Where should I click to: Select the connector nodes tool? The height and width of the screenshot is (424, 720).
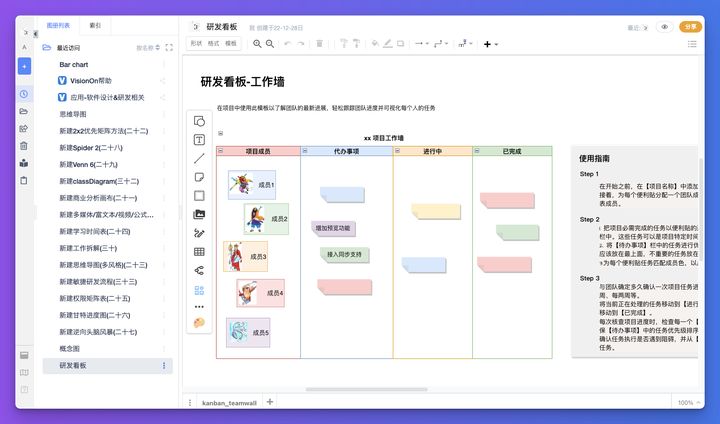pyautogui.click(x=199, y=271)
